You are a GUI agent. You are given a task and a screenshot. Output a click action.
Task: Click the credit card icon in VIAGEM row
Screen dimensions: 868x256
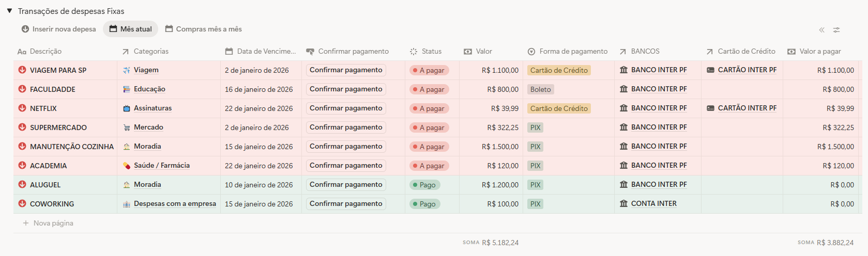coord(710,70)
